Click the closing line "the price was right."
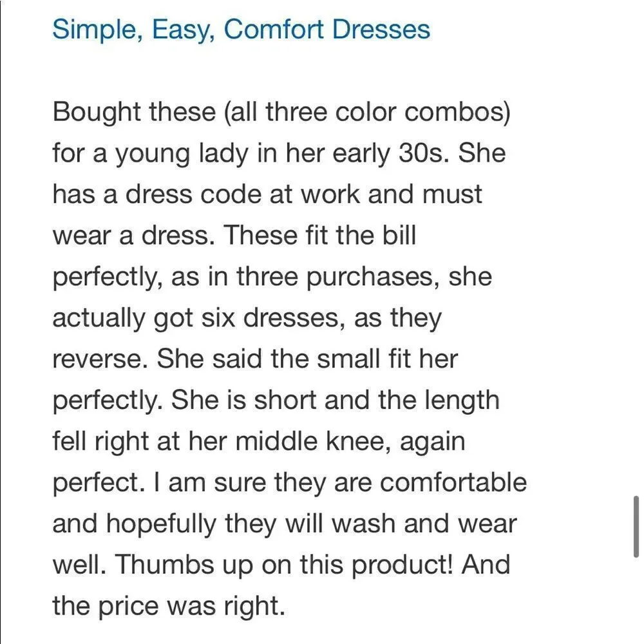 (169, 606)
